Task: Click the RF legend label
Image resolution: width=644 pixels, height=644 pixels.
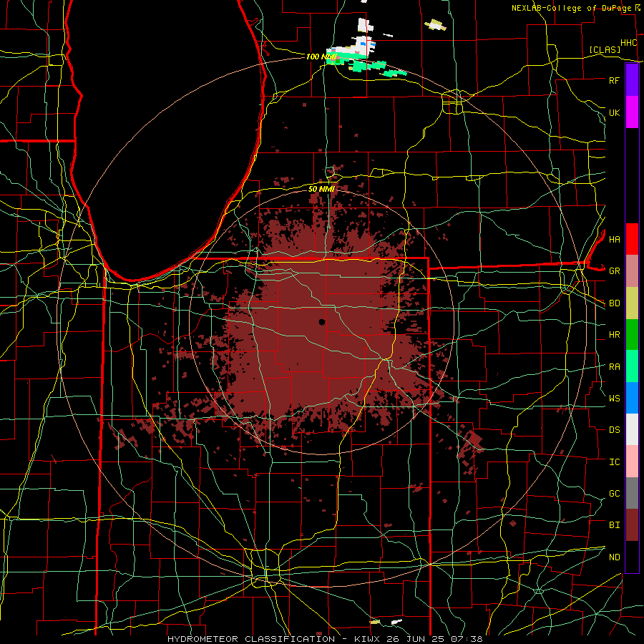Action: (614, 80)
